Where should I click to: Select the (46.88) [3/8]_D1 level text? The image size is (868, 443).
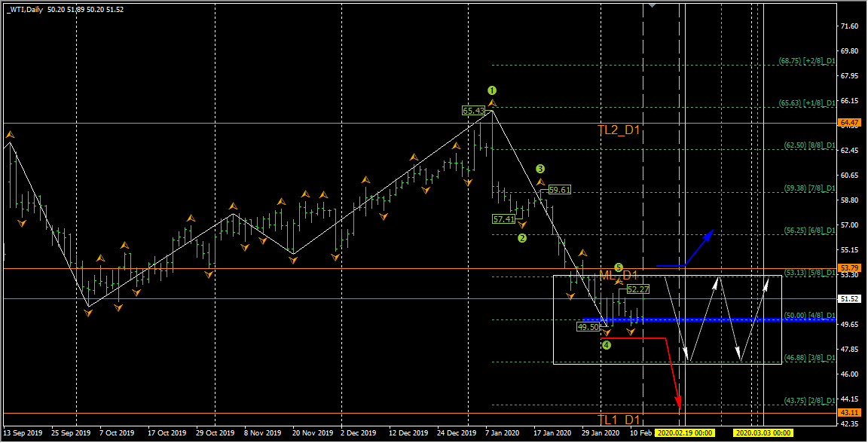click(809, 359)
